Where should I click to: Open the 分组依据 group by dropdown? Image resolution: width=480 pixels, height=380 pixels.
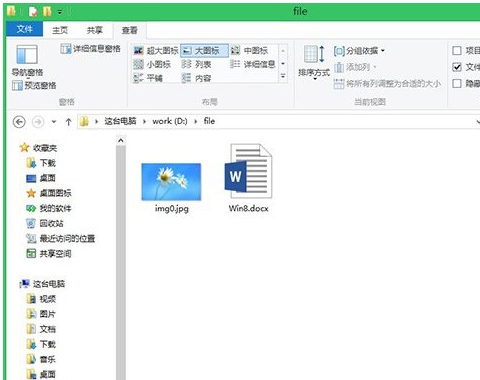point(359,51)
